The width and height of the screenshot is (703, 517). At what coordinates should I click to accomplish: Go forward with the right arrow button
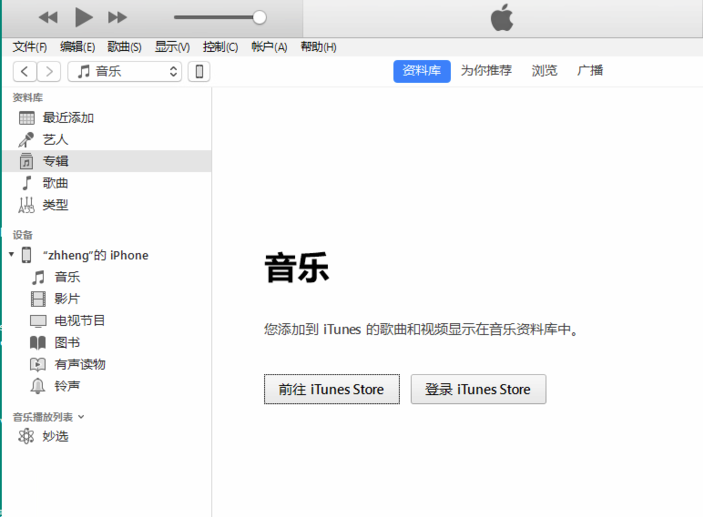coord(49,71)
